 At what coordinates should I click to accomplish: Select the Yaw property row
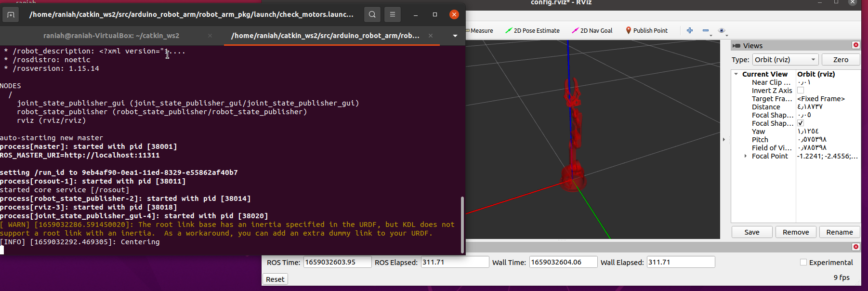796,132
